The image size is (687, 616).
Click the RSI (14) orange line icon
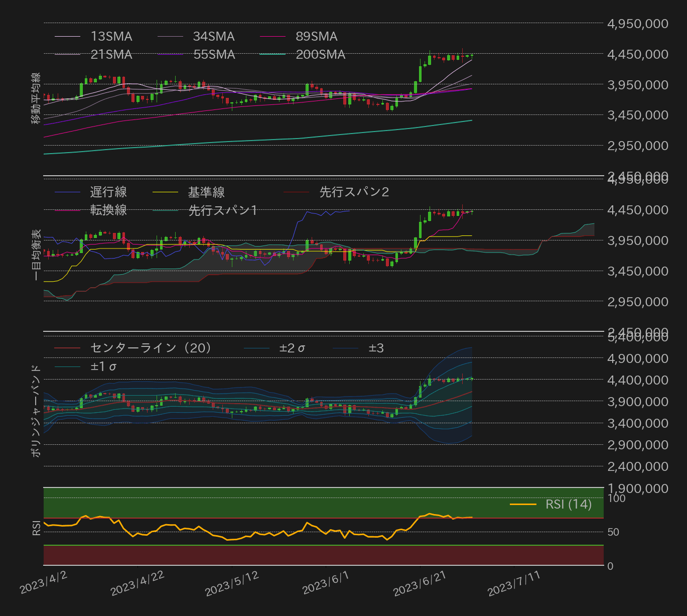click(x=523, y=505)
